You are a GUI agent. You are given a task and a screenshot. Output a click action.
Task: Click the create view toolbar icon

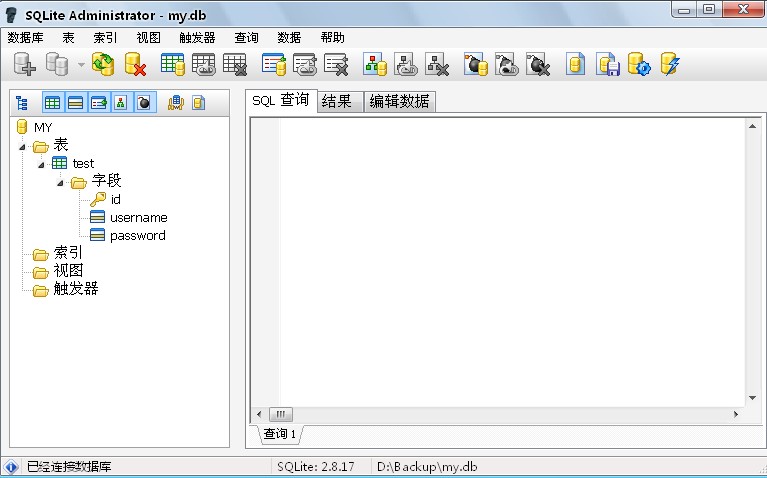pos(375,64)
